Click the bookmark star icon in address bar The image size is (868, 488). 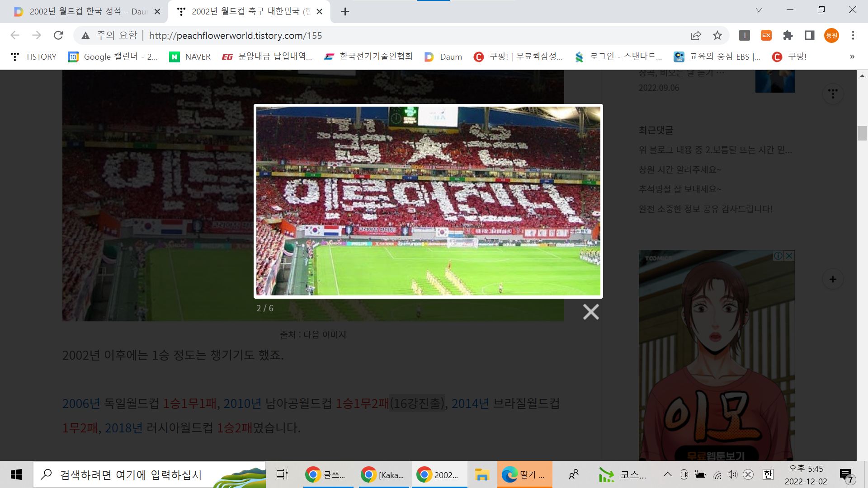(717, 35)
